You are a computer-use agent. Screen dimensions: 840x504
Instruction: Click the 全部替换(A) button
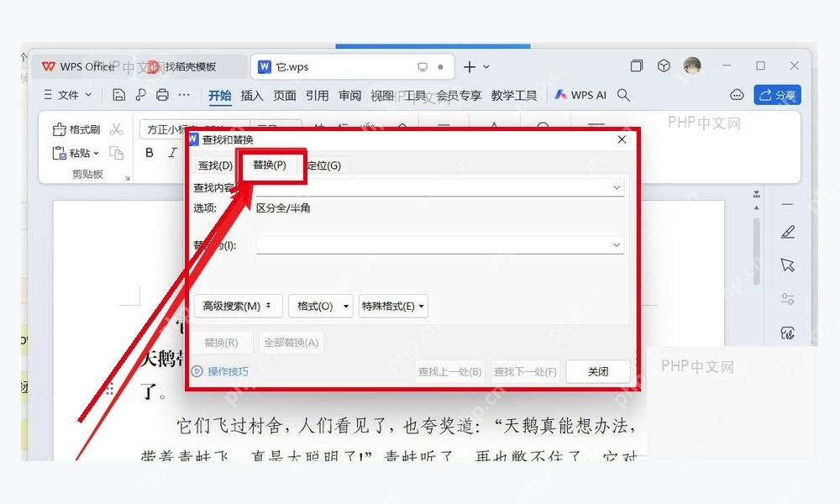point(291,343)
